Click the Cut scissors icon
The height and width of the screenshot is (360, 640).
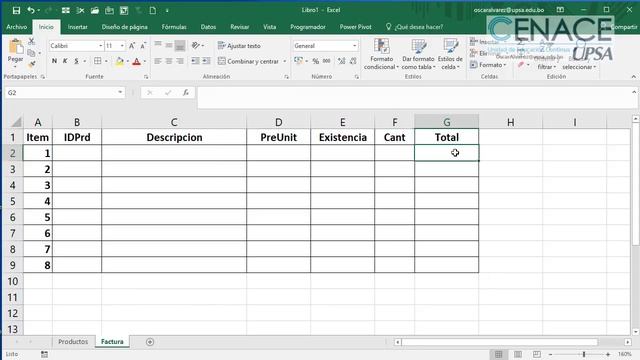pyautogui.click(x=31, y=41)
